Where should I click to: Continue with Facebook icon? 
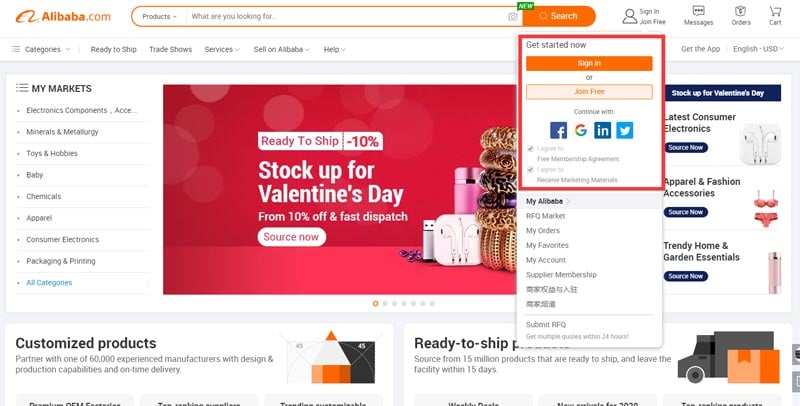click(558, 130)
